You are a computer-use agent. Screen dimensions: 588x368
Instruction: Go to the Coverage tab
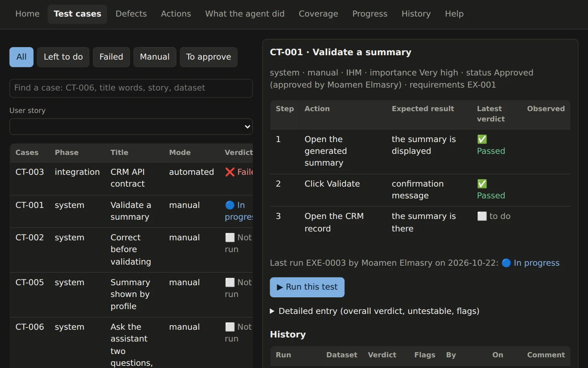[318, 14]
